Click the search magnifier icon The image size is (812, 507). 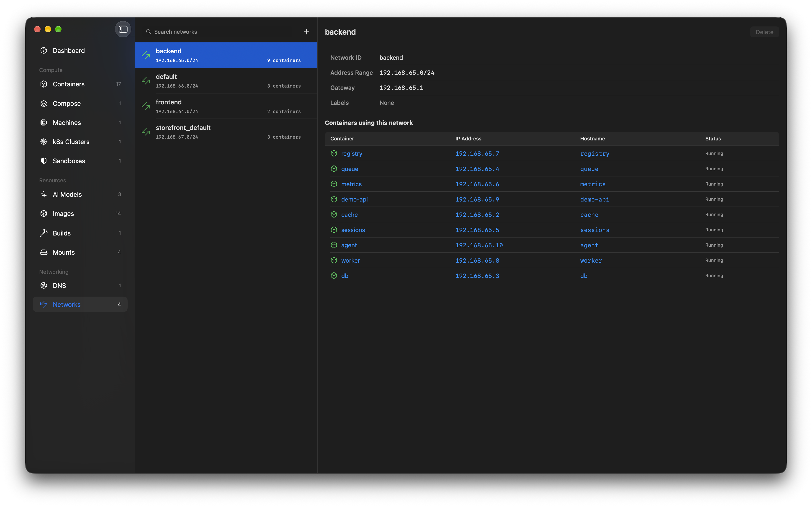click(x=149, y=32)
